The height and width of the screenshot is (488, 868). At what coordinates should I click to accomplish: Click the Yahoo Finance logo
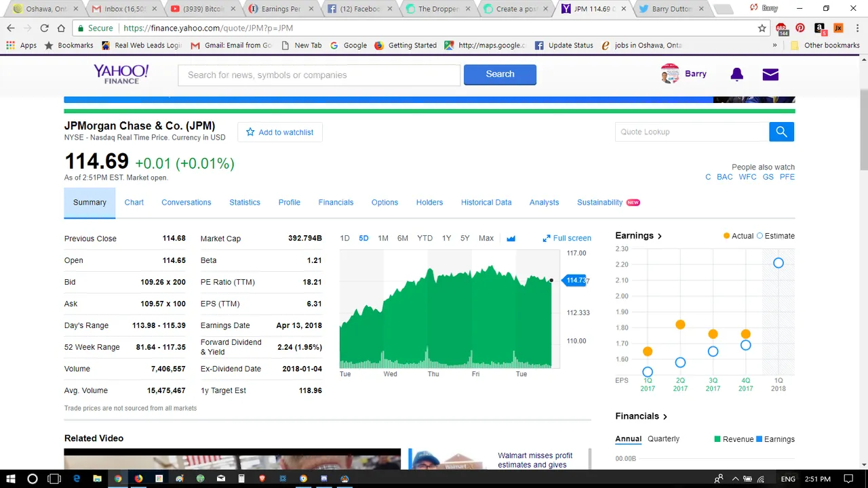coord(121,74)
